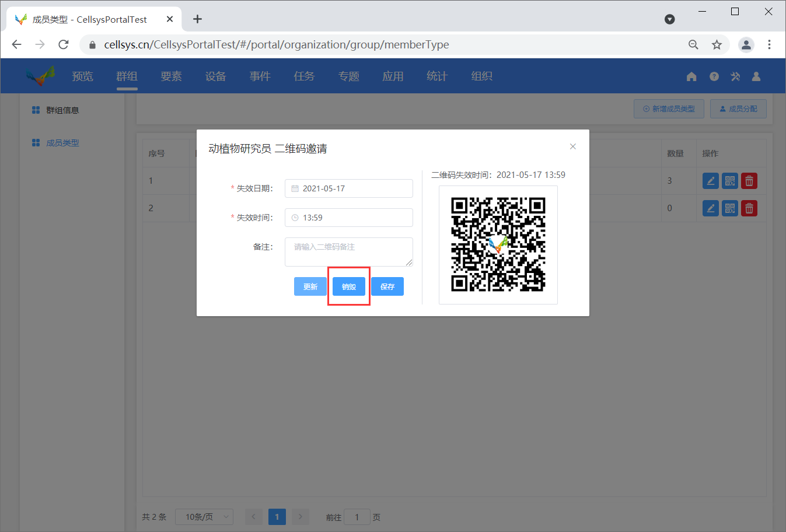Reload the browser page
This screenshot has width=786, height=532.
pos(64,44)
